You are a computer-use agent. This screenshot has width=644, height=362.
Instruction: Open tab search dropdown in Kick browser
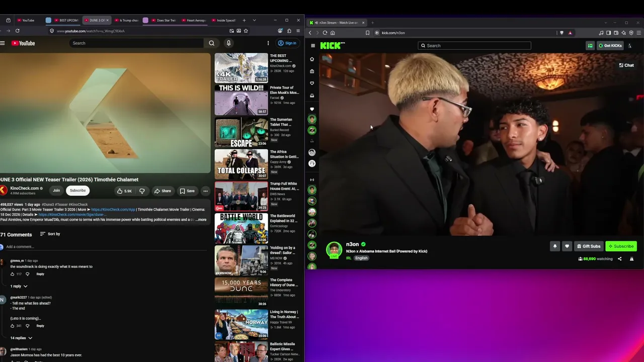[605, 23]
